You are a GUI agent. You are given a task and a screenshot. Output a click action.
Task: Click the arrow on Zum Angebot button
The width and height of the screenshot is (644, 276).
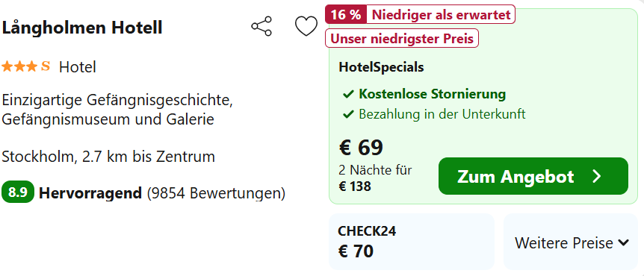(597, 176)
